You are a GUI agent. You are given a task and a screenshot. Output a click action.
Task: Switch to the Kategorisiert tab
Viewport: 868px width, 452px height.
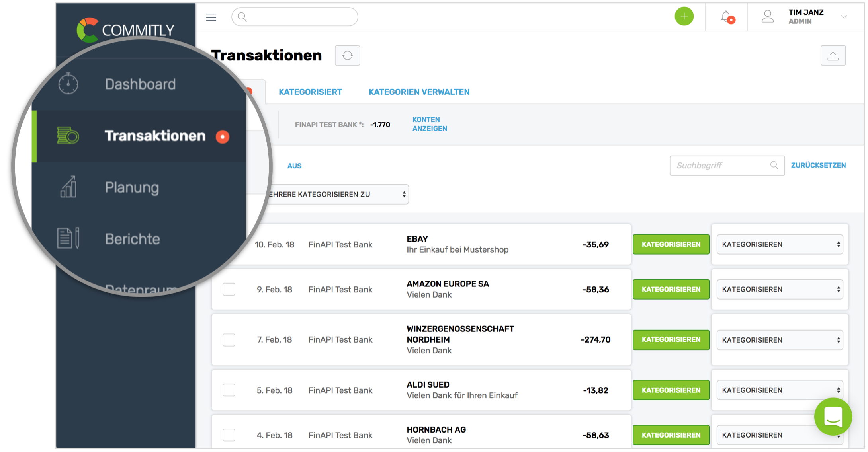coord(310,92)
